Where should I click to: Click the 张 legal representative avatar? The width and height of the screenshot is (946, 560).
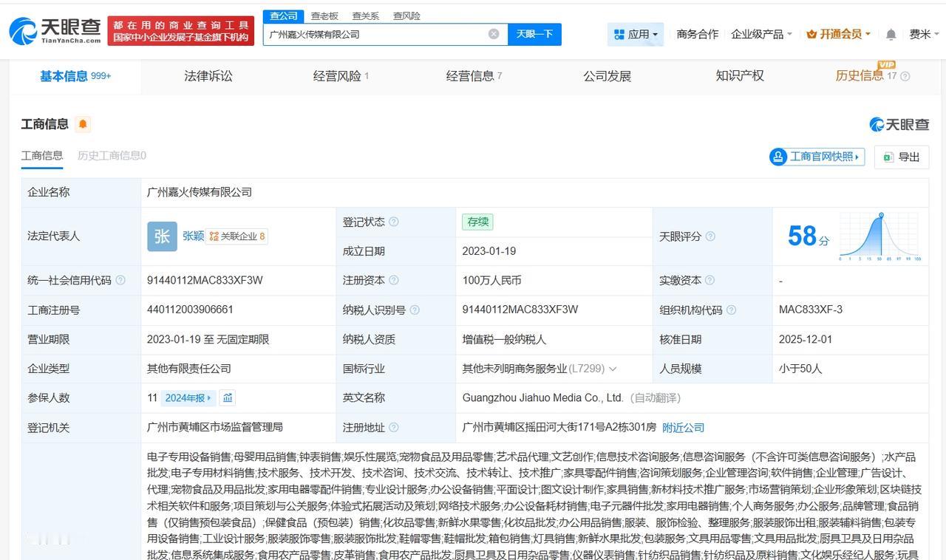point(162,236)
